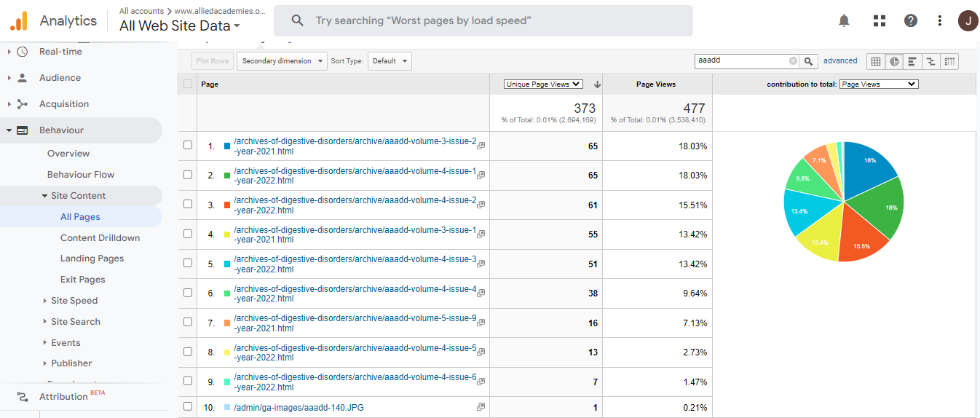Image resolution: width=980 pixels, height=418 pixels.
Task: Check the row 5 checkbox
Action: click(x=188, y=263)
